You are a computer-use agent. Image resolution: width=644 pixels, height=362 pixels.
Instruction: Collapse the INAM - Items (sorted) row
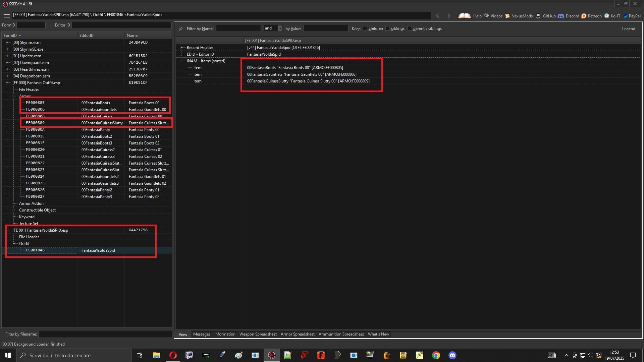pos(182,61)
